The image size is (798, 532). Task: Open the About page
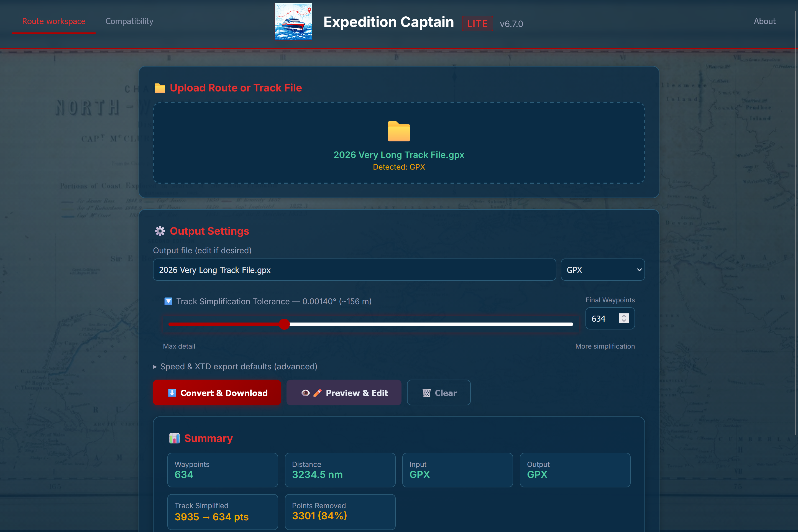click(764, 21)
